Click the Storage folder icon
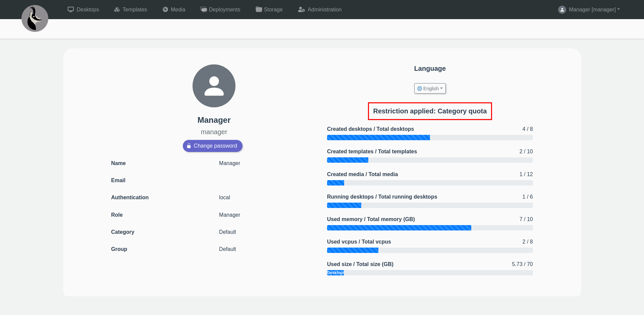644x315 pixels. coord(259,9)
